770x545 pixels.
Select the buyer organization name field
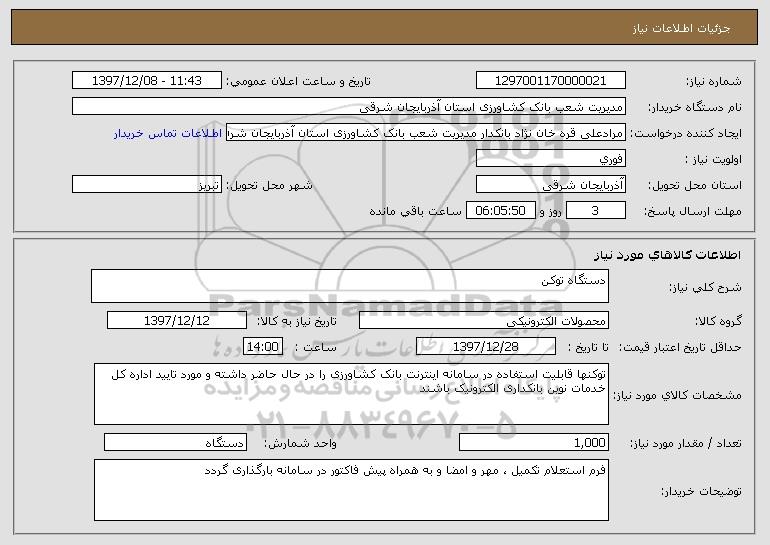click(349, 107)
